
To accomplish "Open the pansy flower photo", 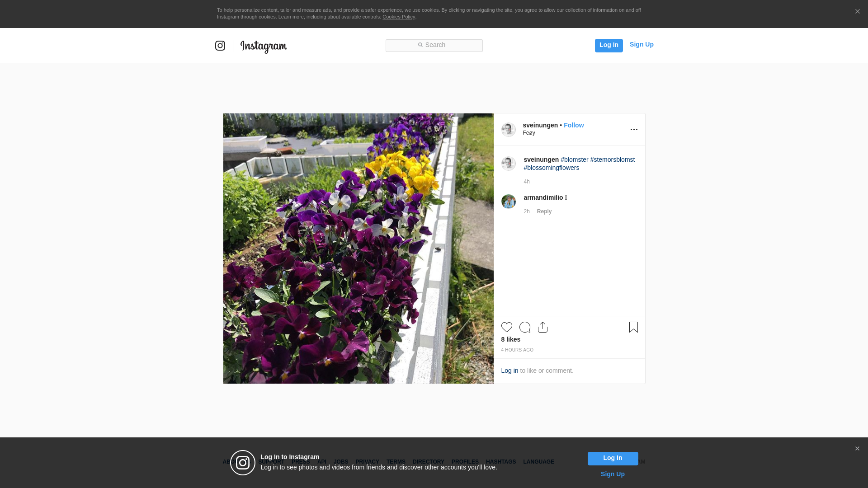I will pyautogui.click(x=358, y=249).
